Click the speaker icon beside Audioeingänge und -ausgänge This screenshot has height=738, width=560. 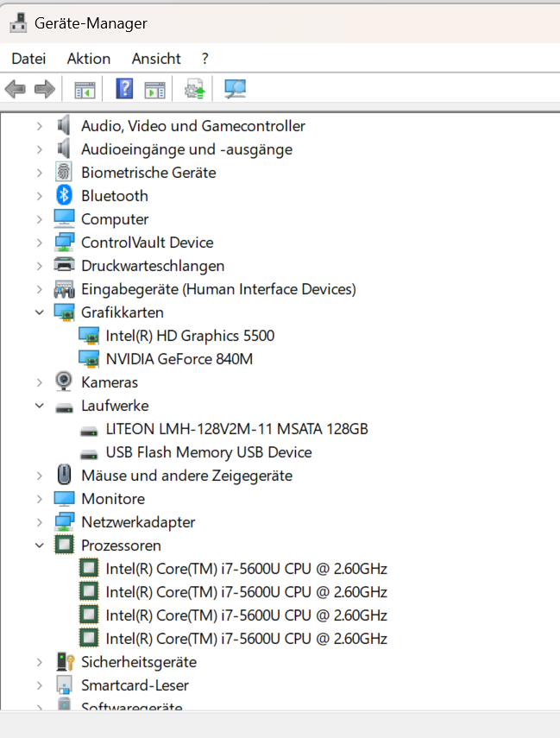[64, 149]
